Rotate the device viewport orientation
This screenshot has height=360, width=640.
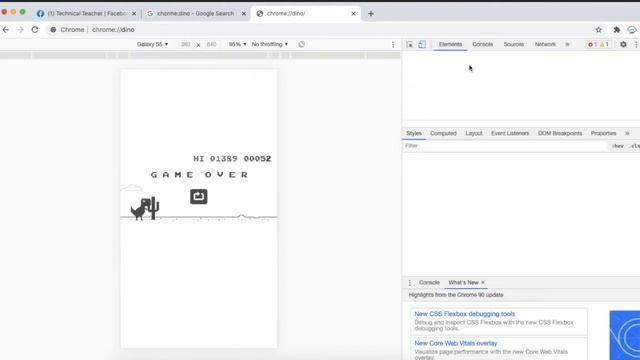[301, 44]
